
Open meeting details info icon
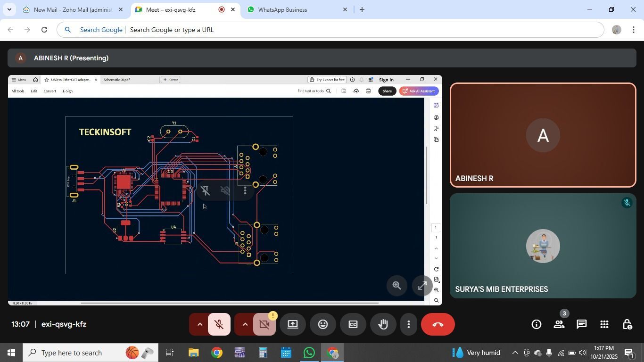(x=536, y=324)
